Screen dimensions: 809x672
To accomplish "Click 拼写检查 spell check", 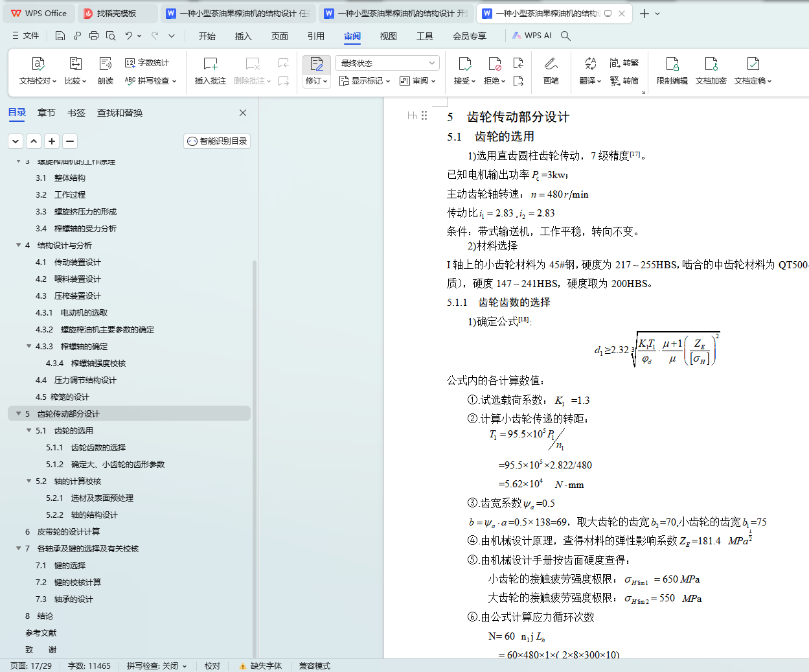I will click(x=150, y=81).
